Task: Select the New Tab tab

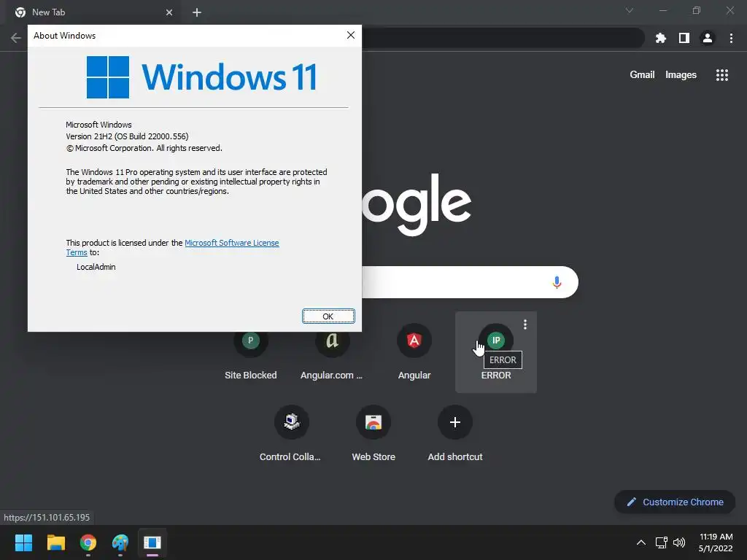Action: (x=93, y=12)
